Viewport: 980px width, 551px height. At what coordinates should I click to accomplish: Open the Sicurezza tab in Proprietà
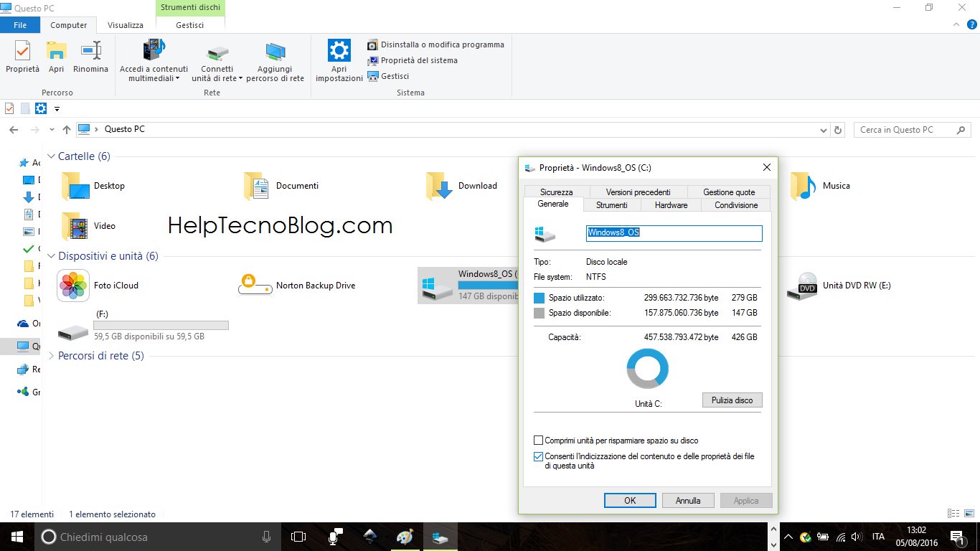[x=557, y=192]
